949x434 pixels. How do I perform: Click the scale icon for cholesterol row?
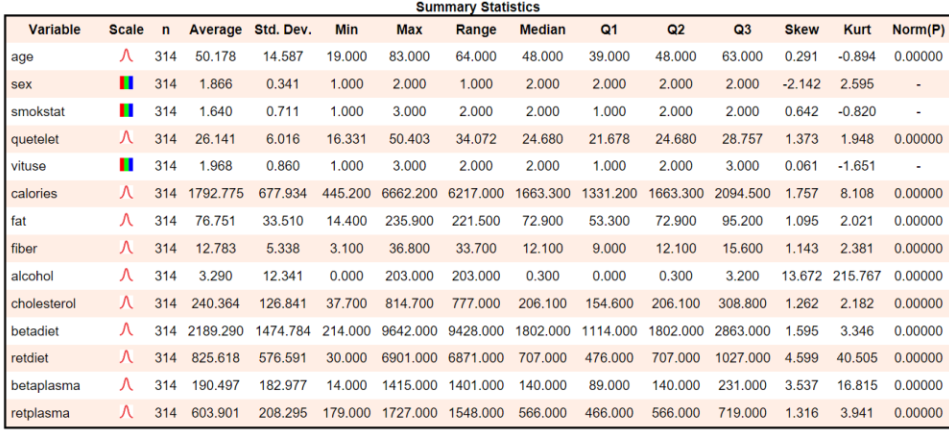[x=126, y=302]
